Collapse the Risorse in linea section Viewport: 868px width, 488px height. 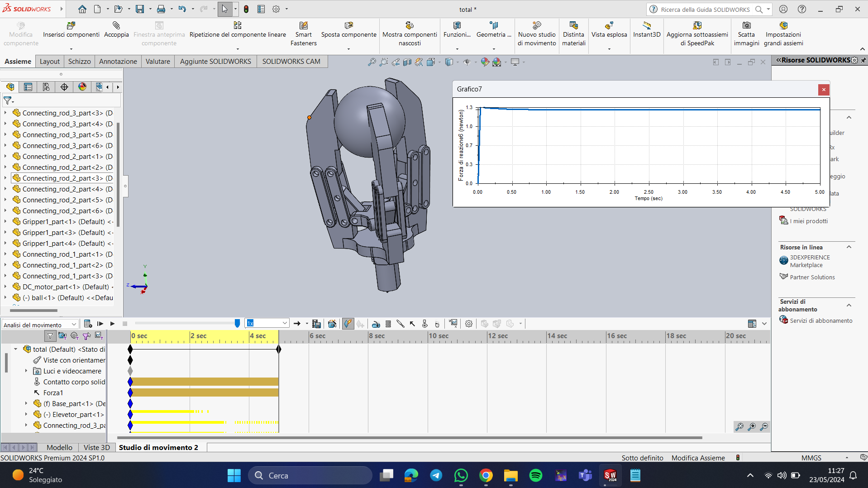(x=849, y=247)
